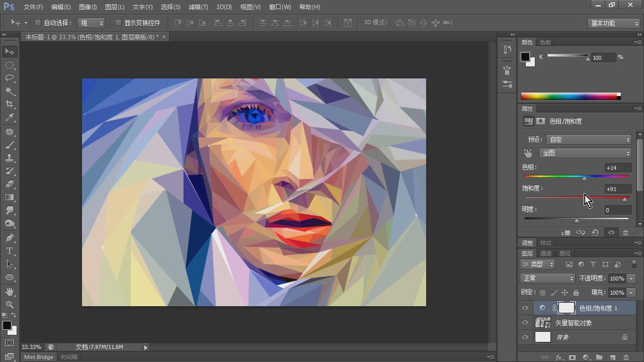Open the 类型 layer filter dropdown
Screen dimensions: 644x362
click(x=537, y=264)
